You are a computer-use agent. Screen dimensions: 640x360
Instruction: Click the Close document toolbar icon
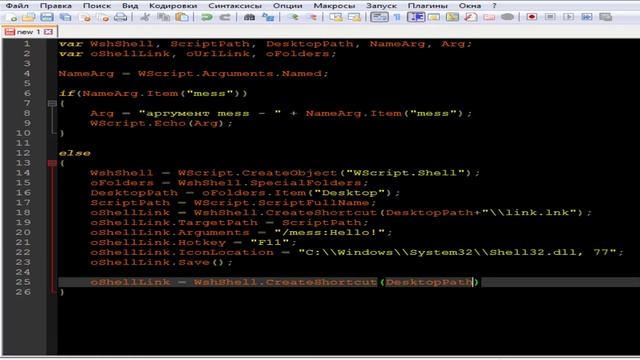pos(85,17)
